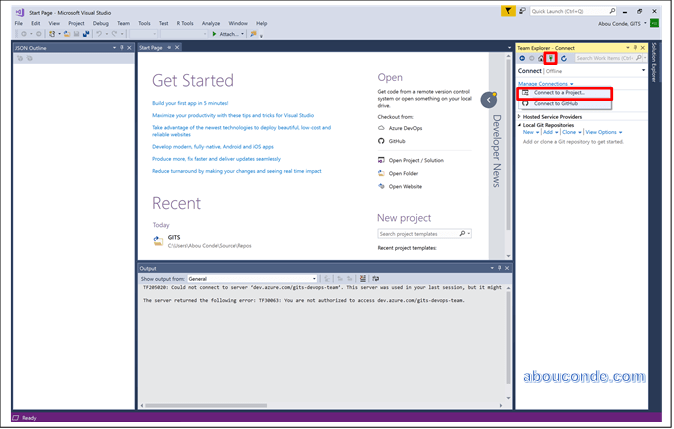Collapse the Developer News side arrow
The width and height of the screenshot is (674, 429).
(488, 100)
